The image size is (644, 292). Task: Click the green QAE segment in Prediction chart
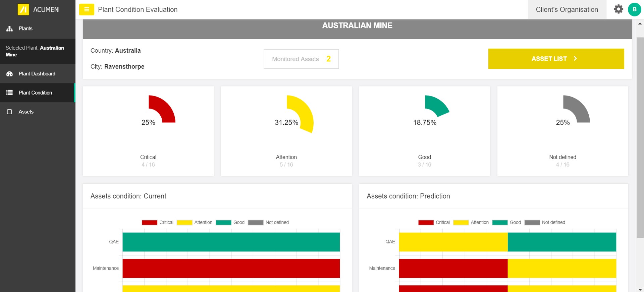(562, 242)
